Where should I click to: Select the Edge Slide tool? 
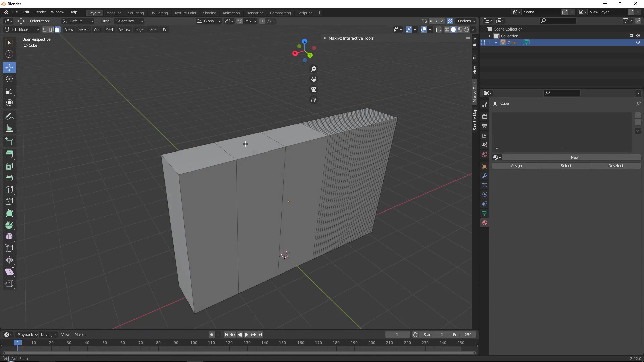(x=9, y=248)
